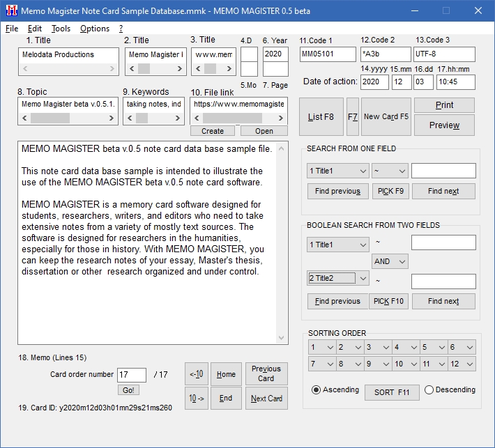This screenshot has width=495, height=448.
Task: Click the 8. Topic field horizontal scrollbar thumb
Action: [x=50, y=118]
